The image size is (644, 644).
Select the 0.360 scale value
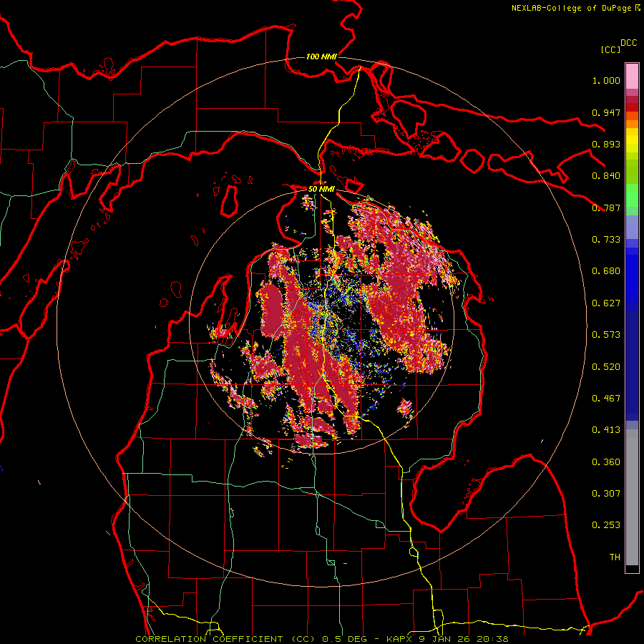(x=606, y=462)
